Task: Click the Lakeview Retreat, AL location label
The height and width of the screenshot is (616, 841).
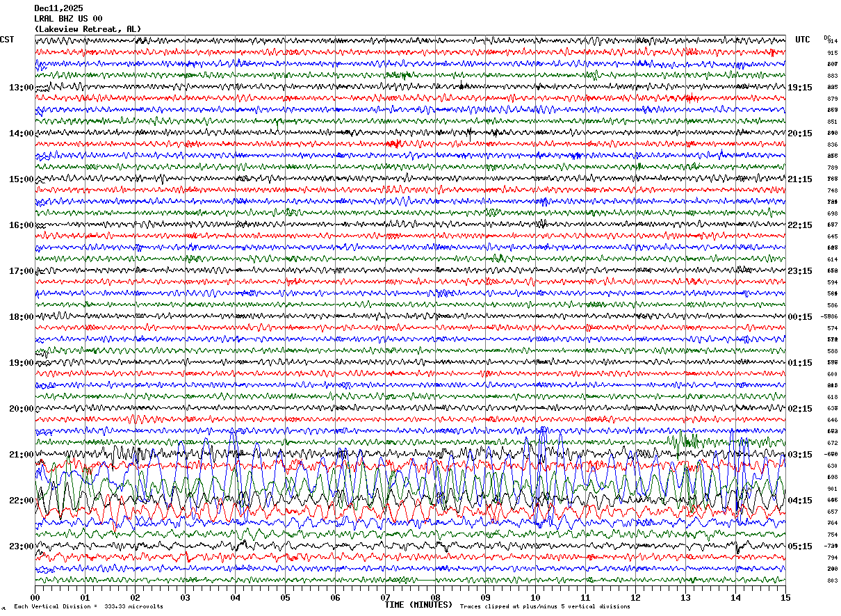Action: pyautogui.click(x=88, y=29)
